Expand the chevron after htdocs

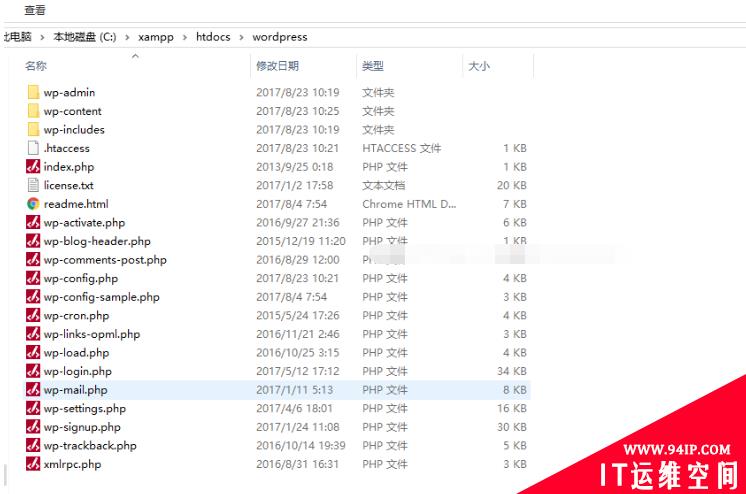tap(241, 37)
